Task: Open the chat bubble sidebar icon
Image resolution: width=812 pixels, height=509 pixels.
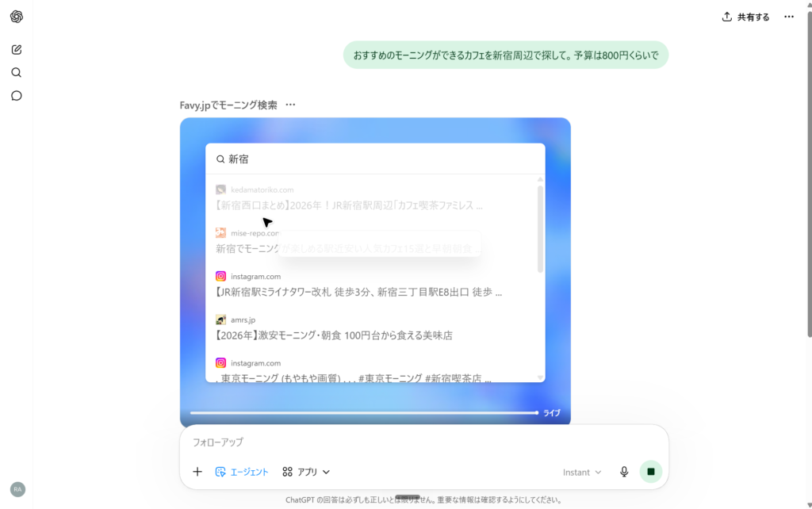Action: point(17,96)
